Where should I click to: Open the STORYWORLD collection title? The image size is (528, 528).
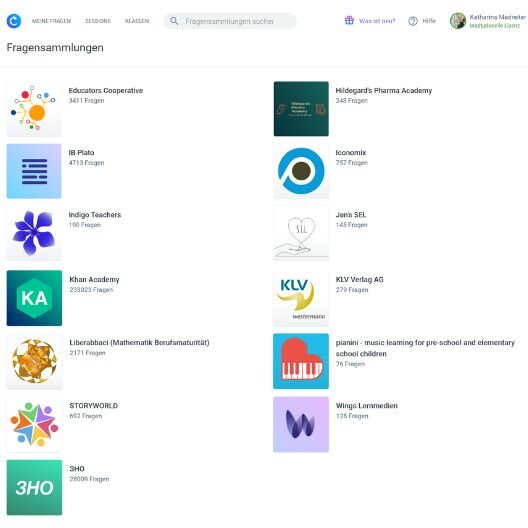[94, 405]
